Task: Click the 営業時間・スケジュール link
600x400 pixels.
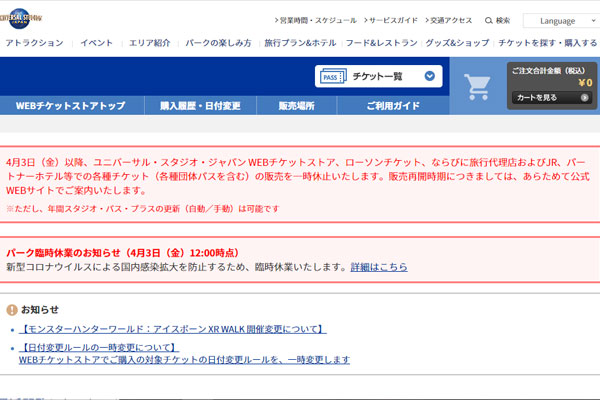Action: click(x=316, y=20)
